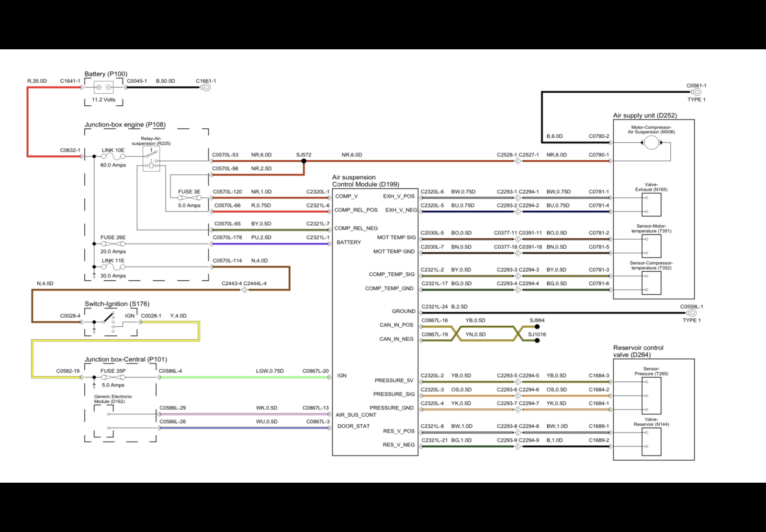Click the SJ572 splice junction dot
The image size is (766, 532).
coord(304,161)
